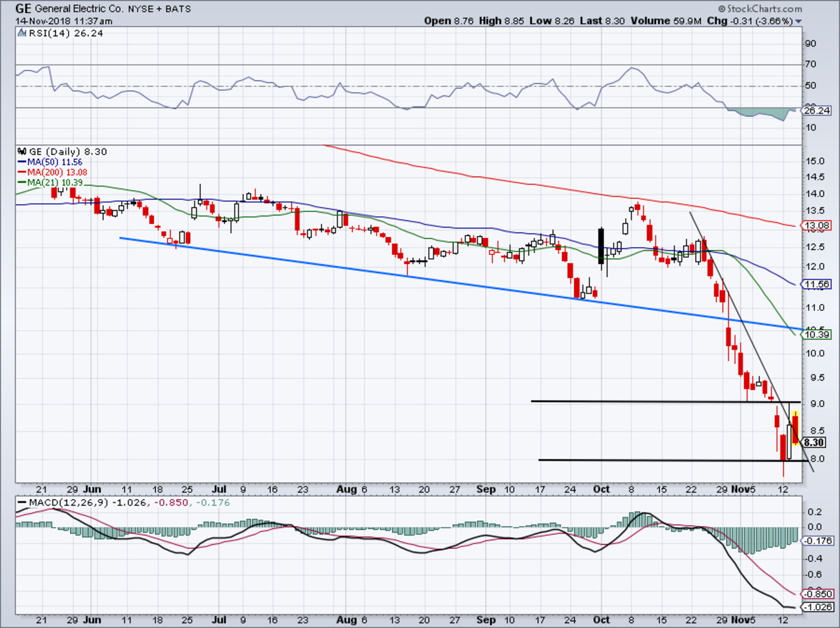
Task: Click the green MA(21) legend line marker
Action: pos(20,183)
